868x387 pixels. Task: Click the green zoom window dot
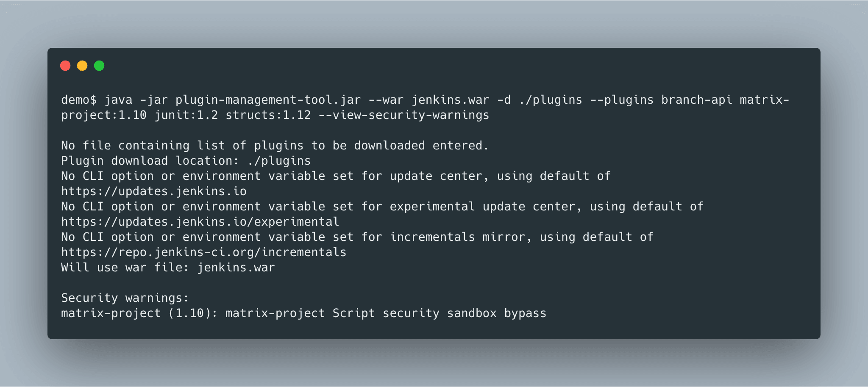[99, 66]
